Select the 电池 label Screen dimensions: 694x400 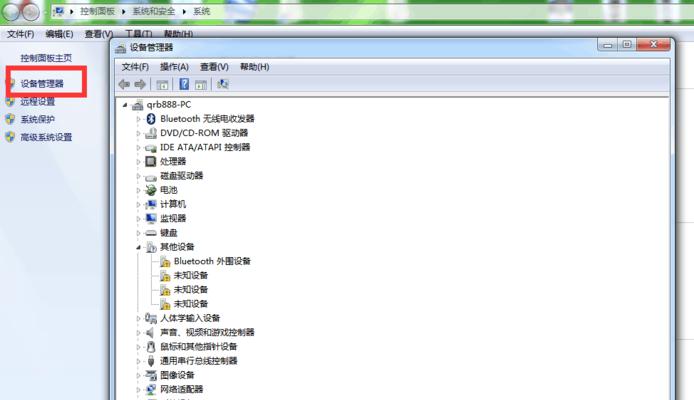coord(169,190)
